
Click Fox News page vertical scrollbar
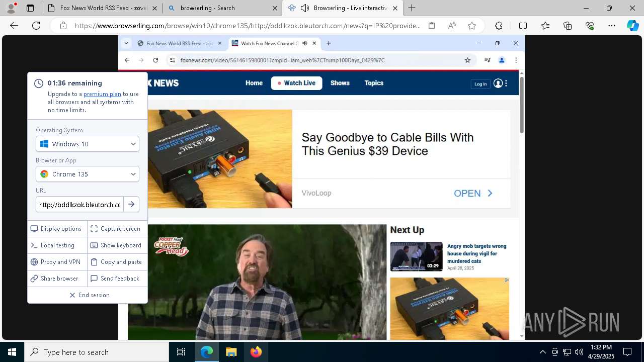522,106
